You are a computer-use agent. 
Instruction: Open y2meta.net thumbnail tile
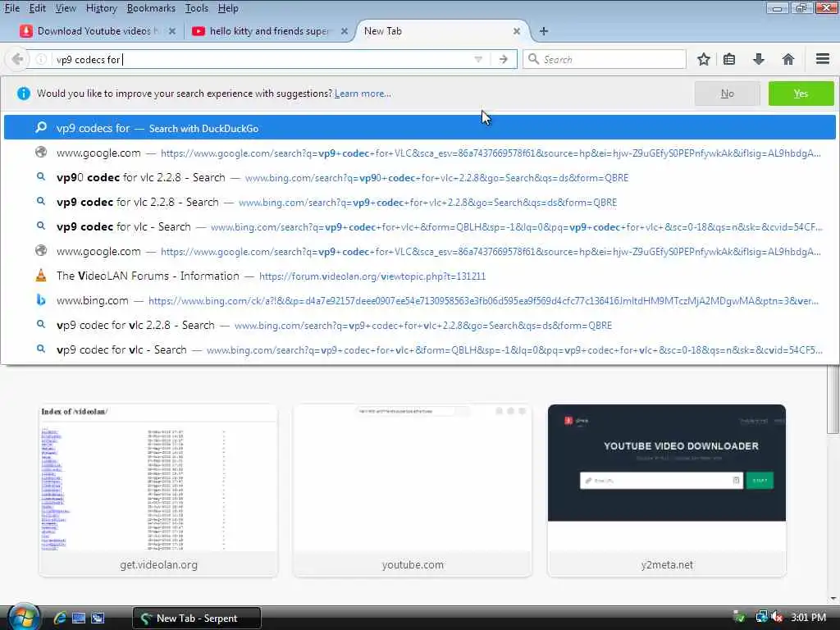[667, 491]
